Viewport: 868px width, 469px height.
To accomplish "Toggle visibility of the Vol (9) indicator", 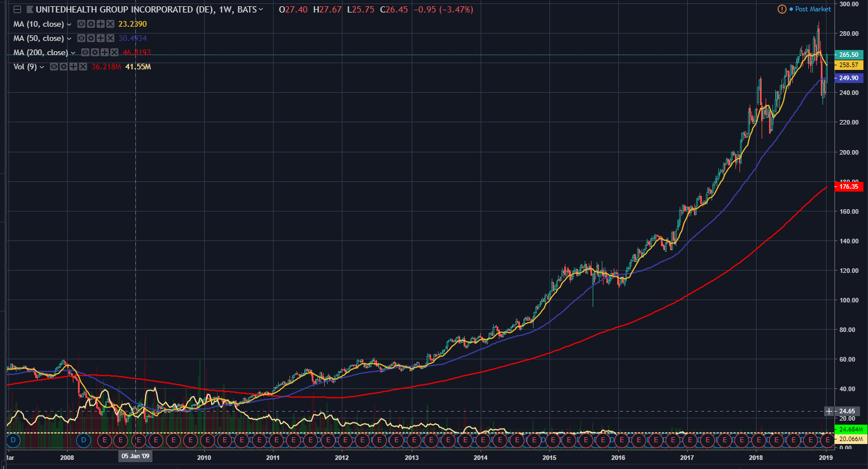I will point(54,67).
